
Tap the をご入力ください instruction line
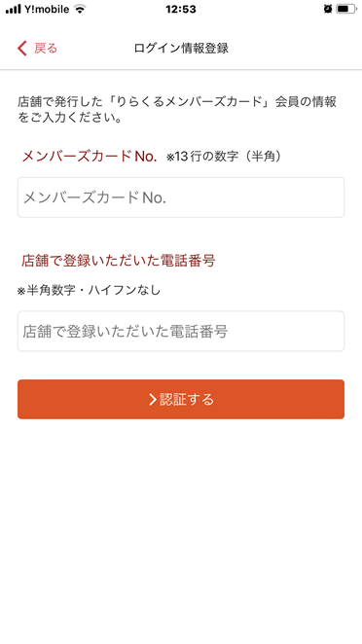(70, 118)
